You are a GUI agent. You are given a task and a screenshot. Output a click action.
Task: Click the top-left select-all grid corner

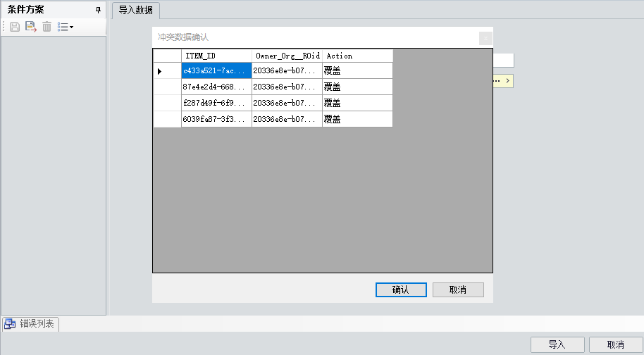point(167,56)
